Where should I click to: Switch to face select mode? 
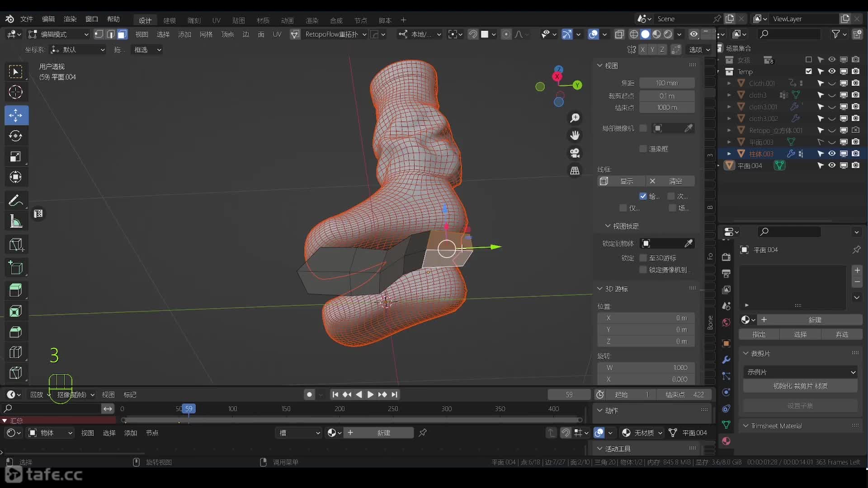[122, 34]
